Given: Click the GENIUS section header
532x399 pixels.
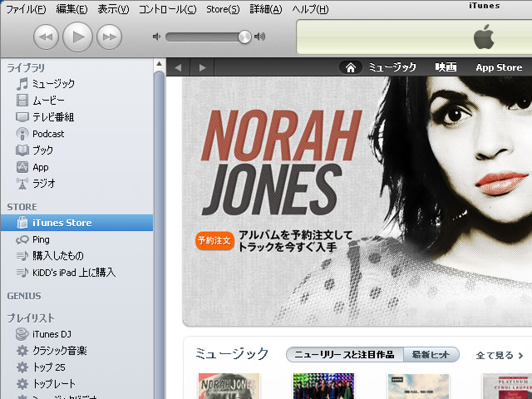Looking at the screenshot, I should point(24,296).
